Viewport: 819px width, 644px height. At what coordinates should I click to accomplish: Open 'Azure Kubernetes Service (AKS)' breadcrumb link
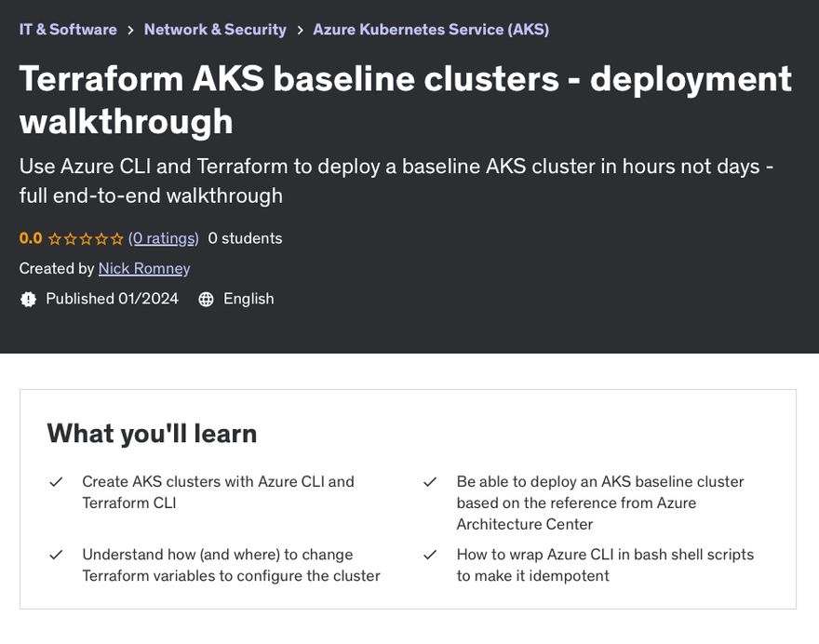(x=431, y=30)
